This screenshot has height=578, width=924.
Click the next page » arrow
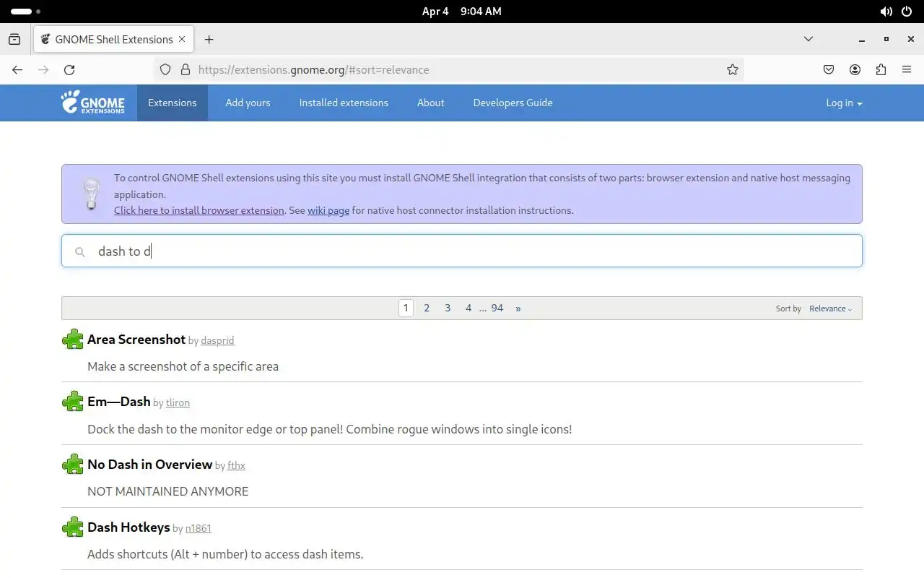(518, 309)
